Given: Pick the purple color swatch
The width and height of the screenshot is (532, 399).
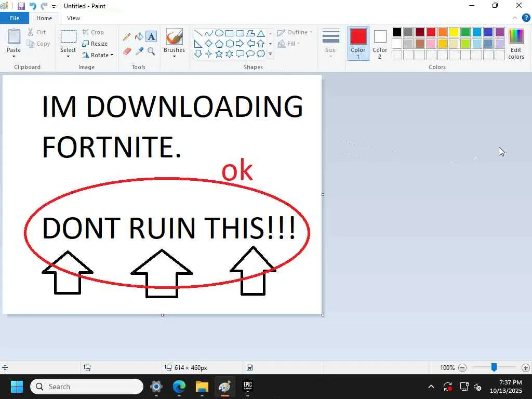Looking at the screenshot, I should coord(500,32).
